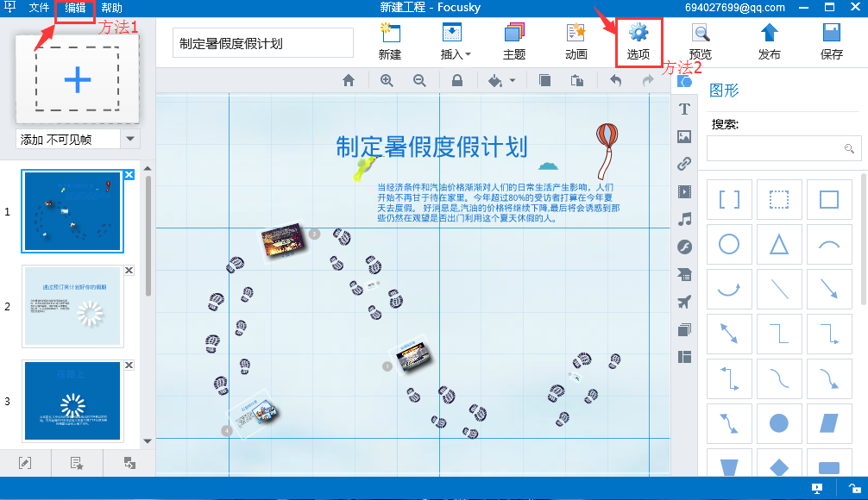Viewport: 868px width, 500px height.
Task: Select the curved arrow shape
Action: coord(729,289)
